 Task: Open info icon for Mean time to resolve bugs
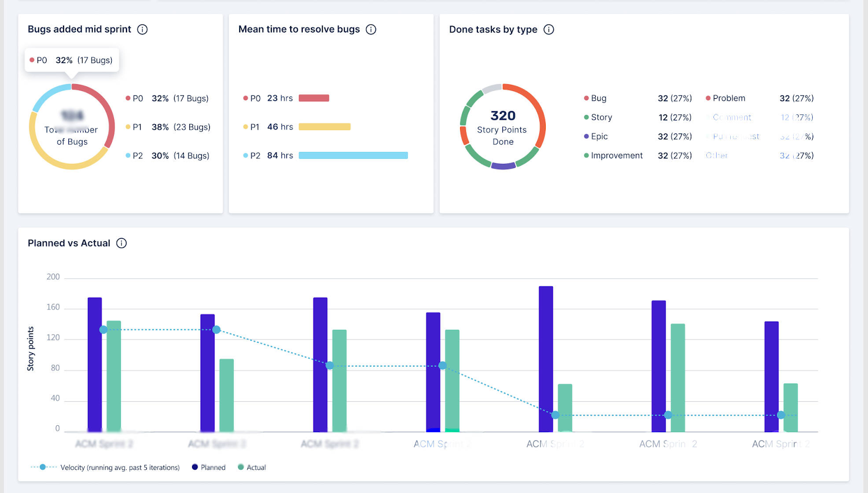371,29
